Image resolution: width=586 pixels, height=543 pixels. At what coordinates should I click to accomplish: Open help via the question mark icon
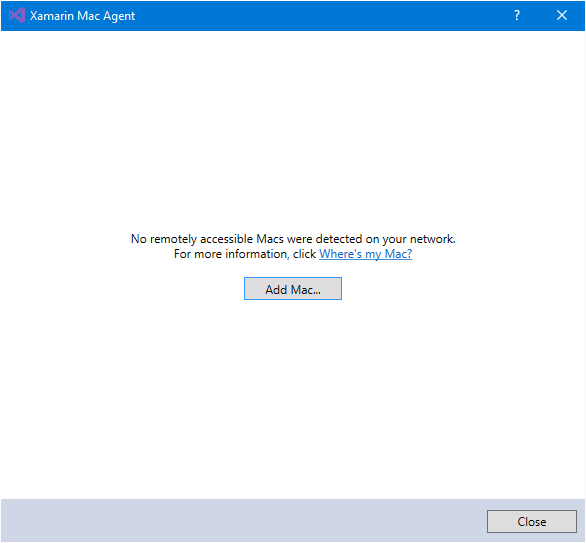[516, 15]
